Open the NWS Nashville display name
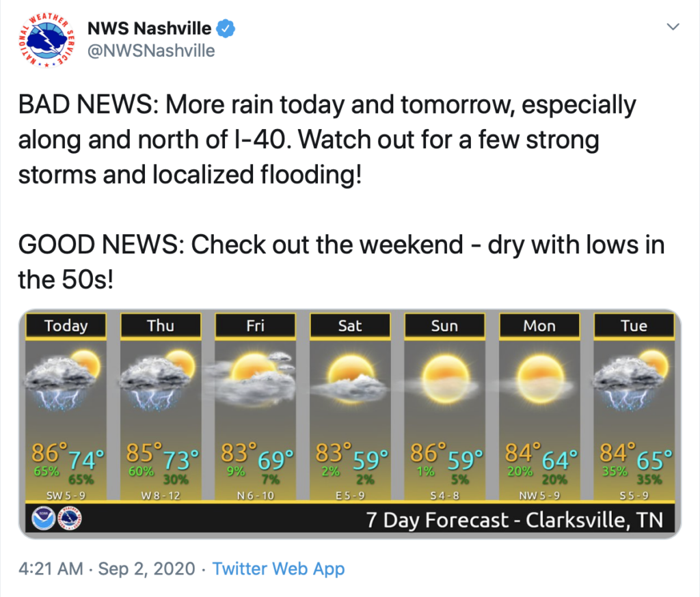 point(149,29)
